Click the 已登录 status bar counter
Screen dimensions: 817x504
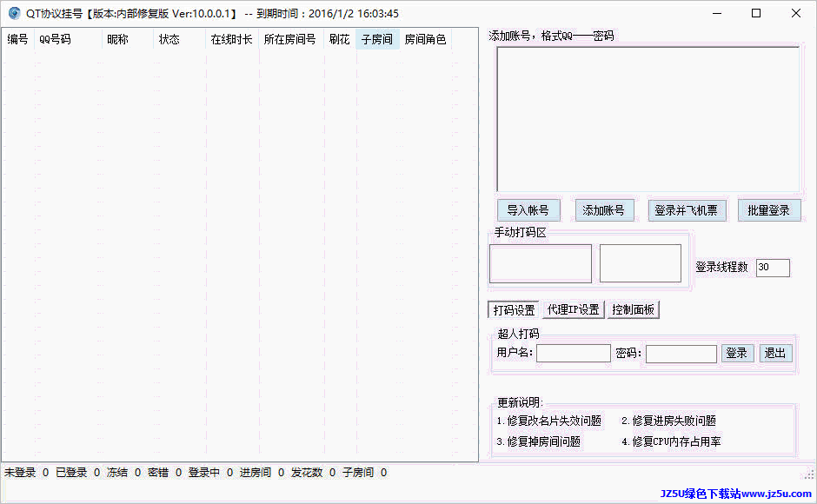point(77,473)
